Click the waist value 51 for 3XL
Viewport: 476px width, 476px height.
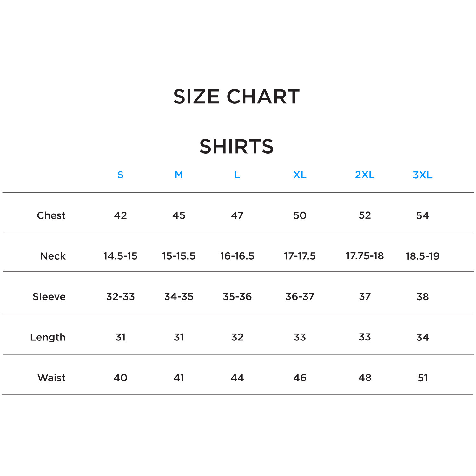click(x=422, y=378)
